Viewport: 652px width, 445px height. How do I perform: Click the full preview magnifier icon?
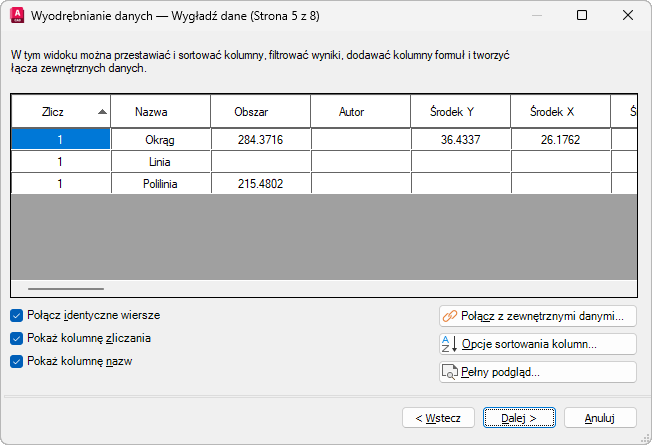(450, 372)
